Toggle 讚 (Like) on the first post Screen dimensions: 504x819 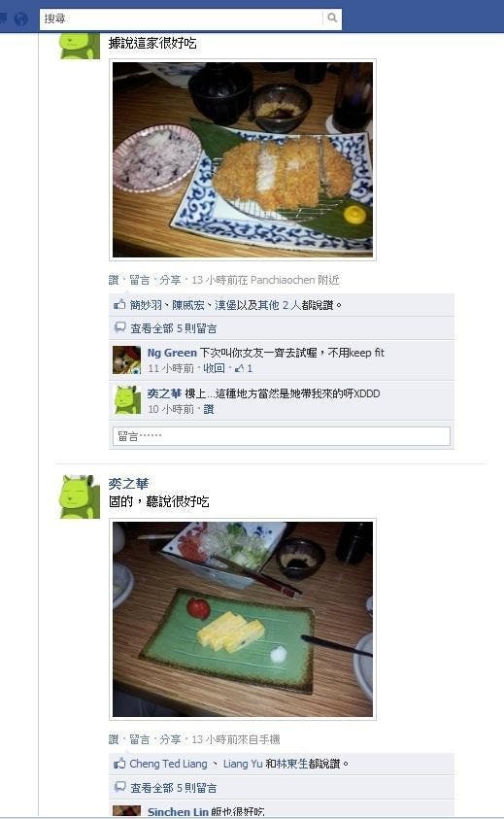point(114,280)
